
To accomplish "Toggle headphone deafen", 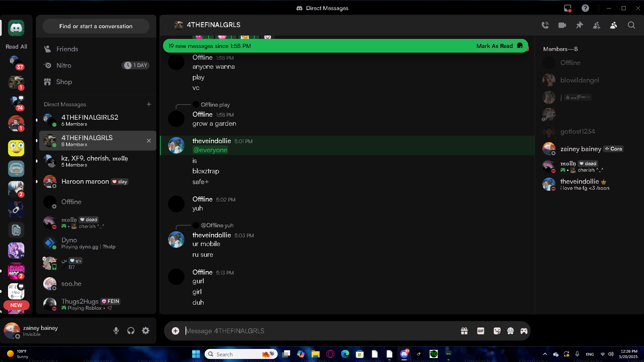I will (131, 331).
